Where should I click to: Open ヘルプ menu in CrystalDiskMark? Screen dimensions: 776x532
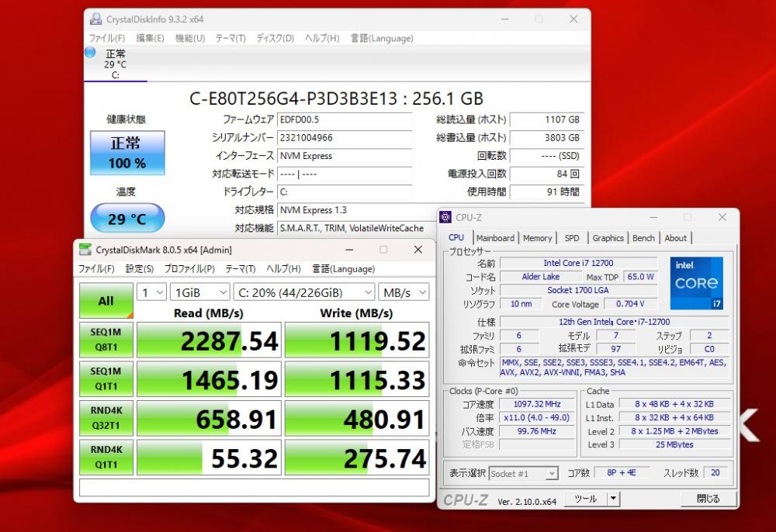point(283,268)
